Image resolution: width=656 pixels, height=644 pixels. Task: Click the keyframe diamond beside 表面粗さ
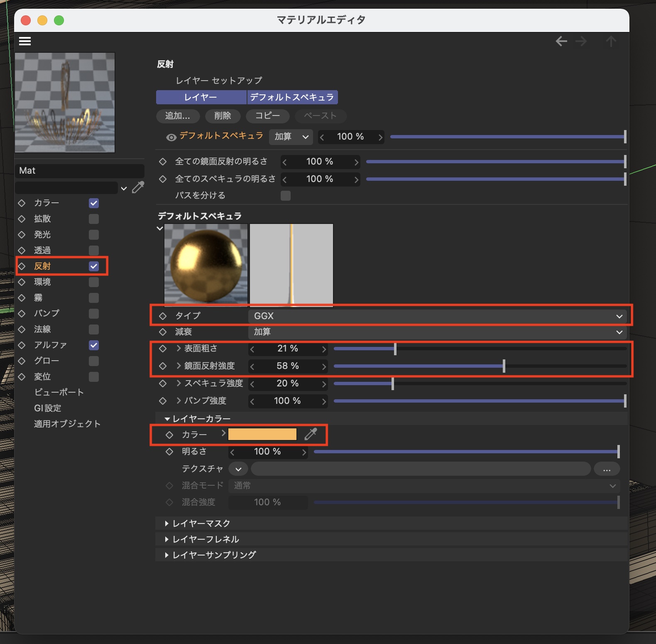point(163,349)
